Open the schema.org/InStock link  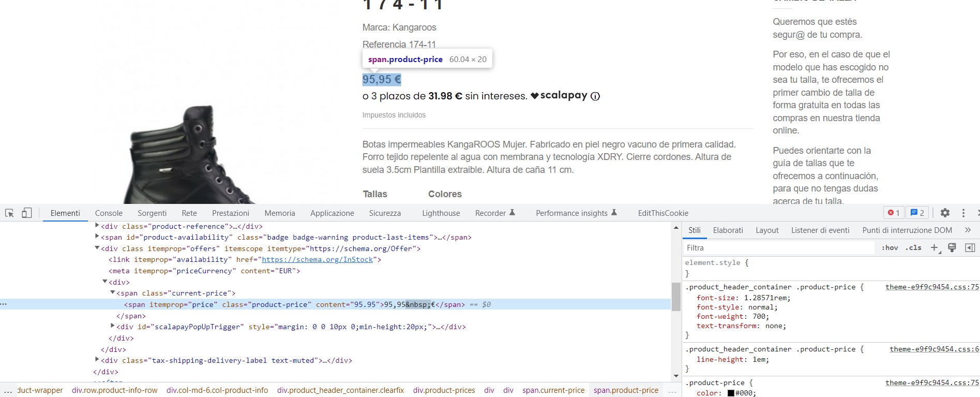(x=317, y=259)
